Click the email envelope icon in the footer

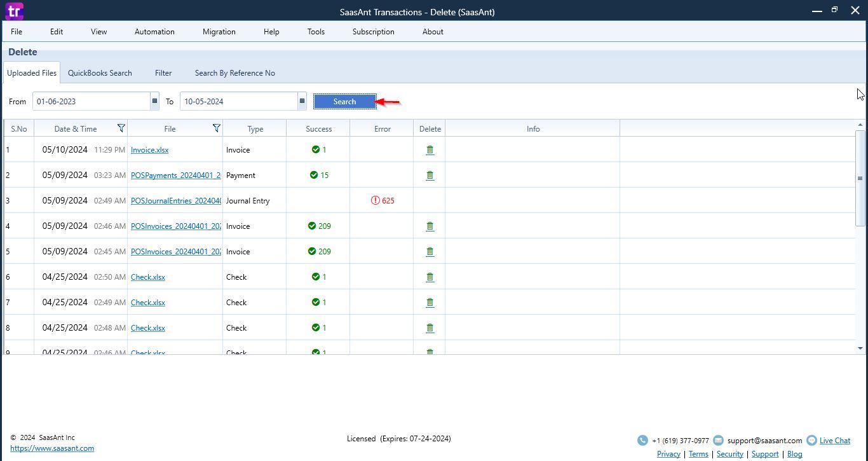[718, 440]
